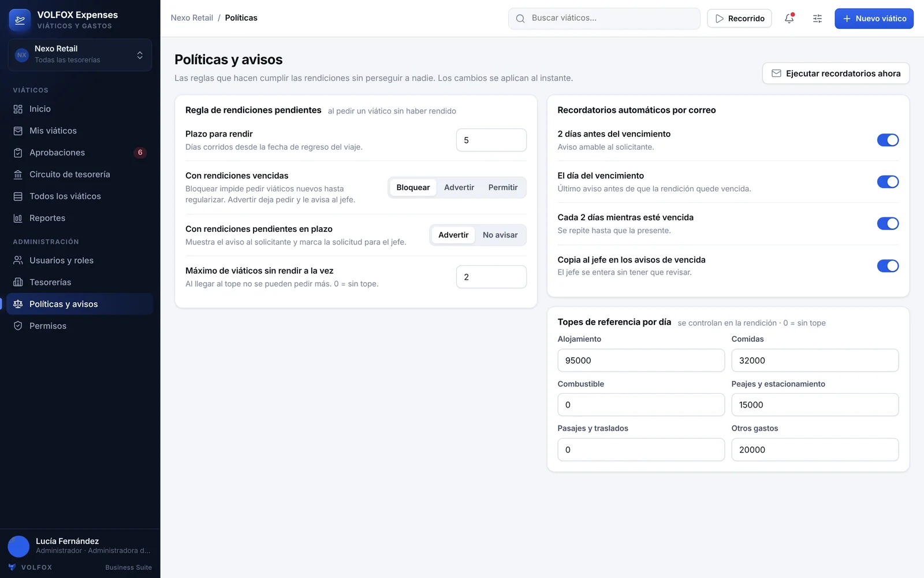Toggle El día del vencimiento reminder
This screenshot has width=924, height=578.
[x=888, y=181]
